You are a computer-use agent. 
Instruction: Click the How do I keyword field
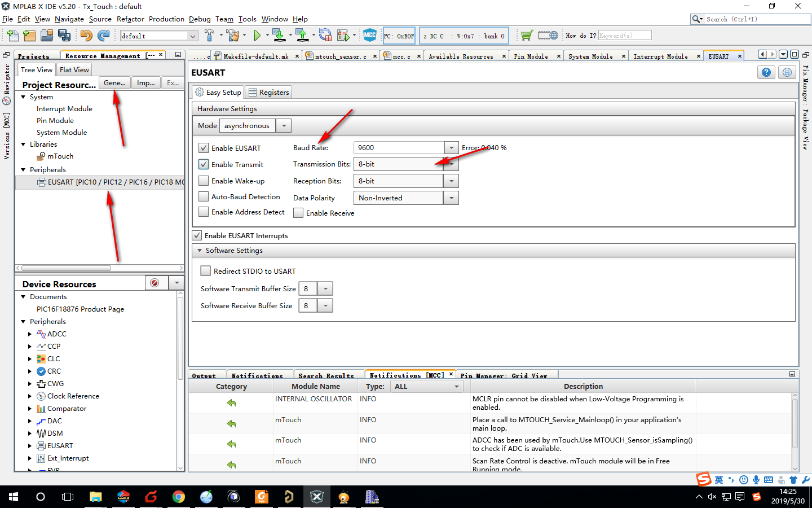point(625,35)
